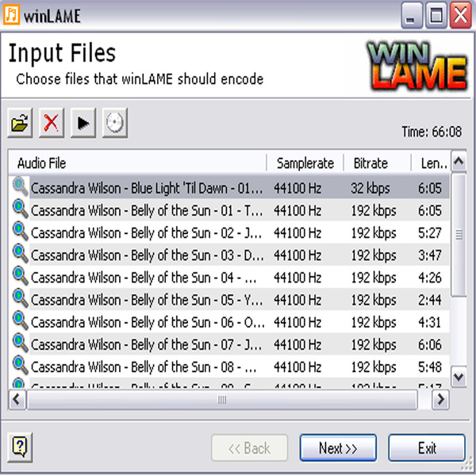Click the Exit button

pyautogui.click(x=427, y=447)
